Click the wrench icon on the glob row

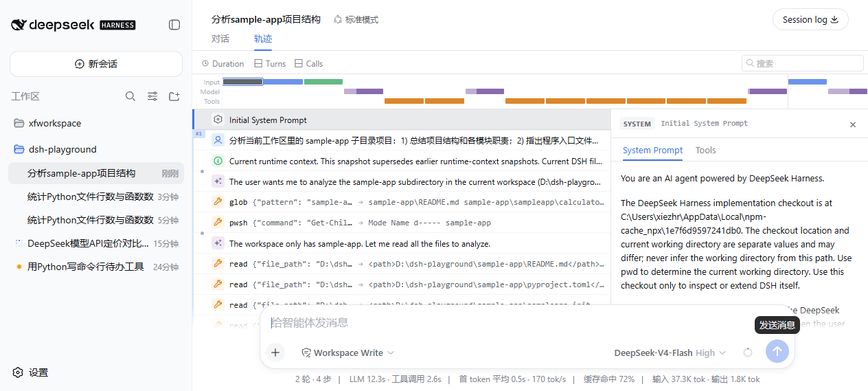tap(218, 202)
